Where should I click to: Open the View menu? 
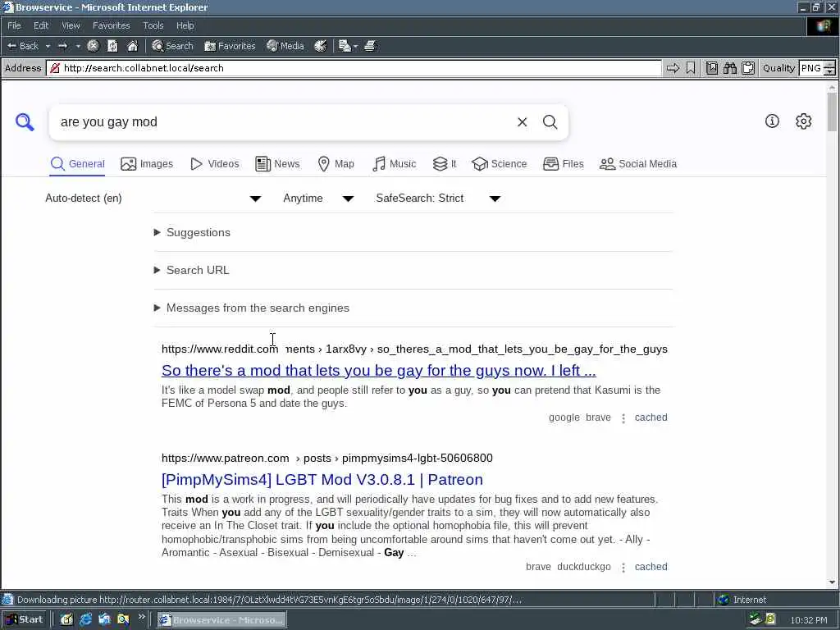[x=71, y=25]
